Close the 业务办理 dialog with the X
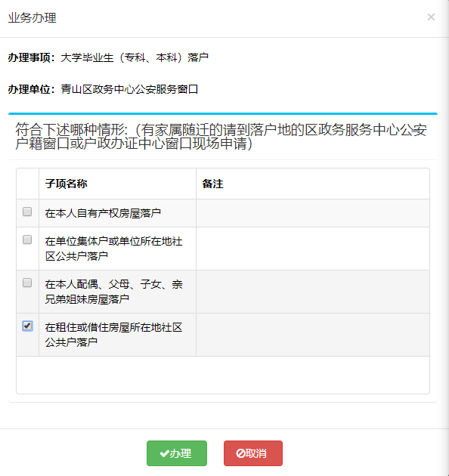 coord(431,17)
